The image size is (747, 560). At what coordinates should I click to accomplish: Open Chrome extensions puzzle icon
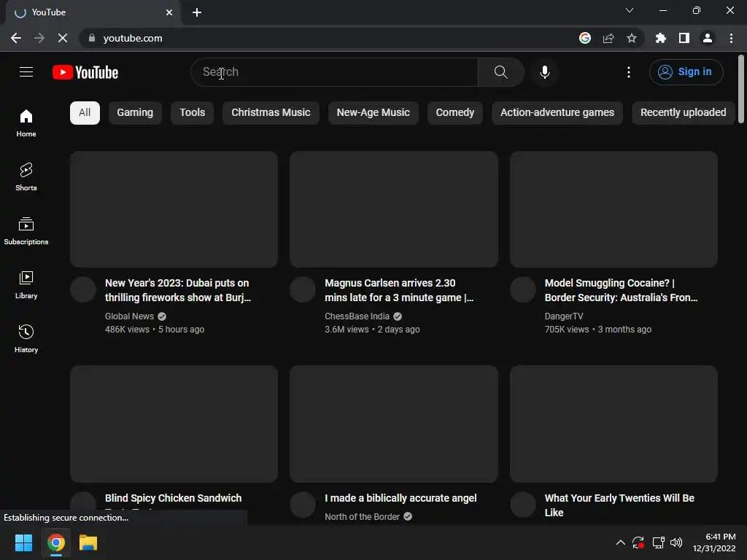[x=660, y=38]
